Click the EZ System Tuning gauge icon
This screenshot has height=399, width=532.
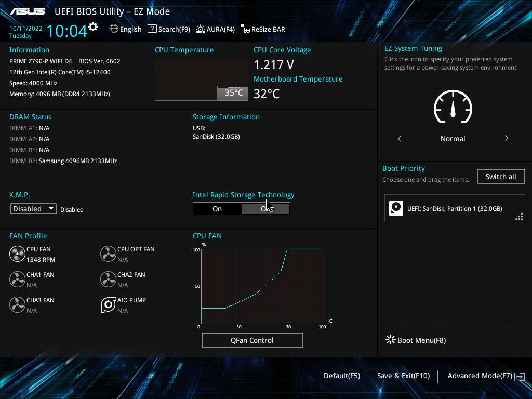click(x=453, y=107)
